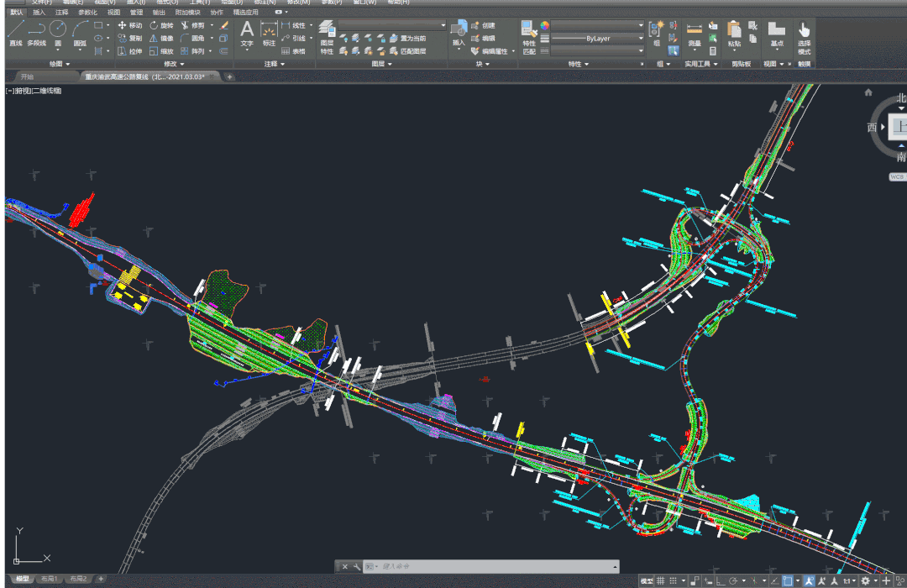This screenshot has height=588, width=907.
Task: Open the annotation scale 1:1 dropdown
Action: click(x=849, y=580)
